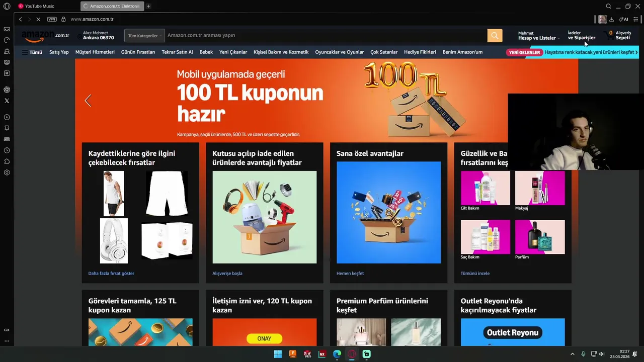
Task: Click the orange search magnifier button
Action: point(495,35)
